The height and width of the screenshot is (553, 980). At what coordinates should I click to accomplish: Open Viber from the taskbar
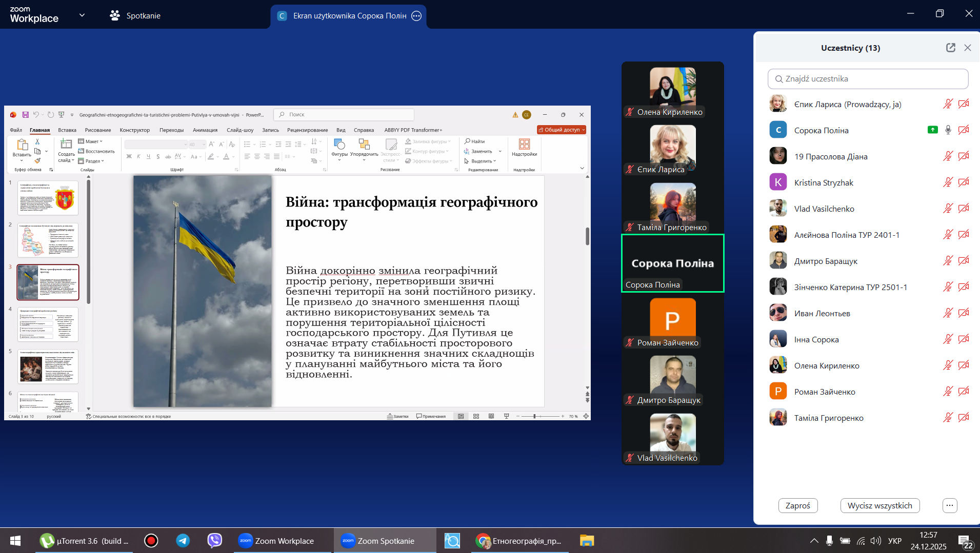pos(214,541)
